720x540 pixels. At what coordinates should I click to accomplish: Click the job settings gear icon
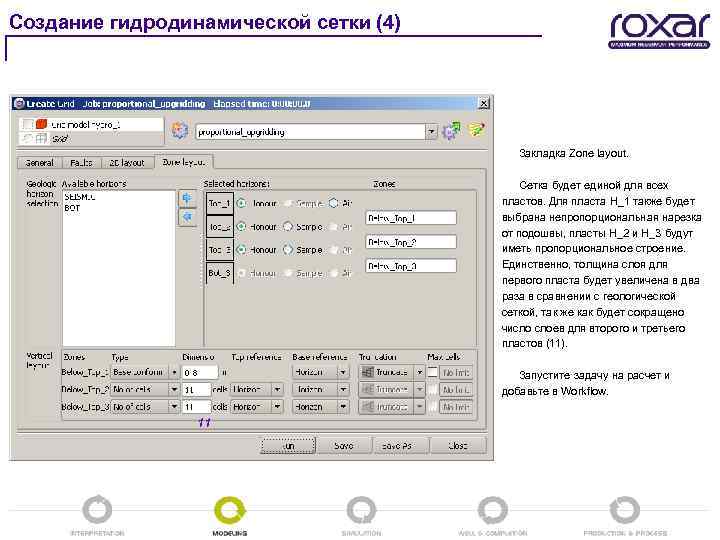pos(180,131)
